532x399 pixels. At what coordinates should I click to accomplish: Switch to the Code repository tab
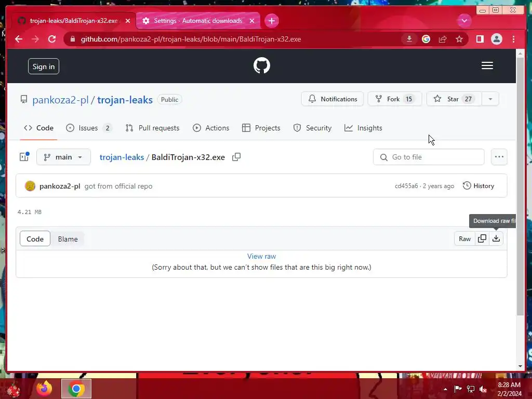coord(38,128)
